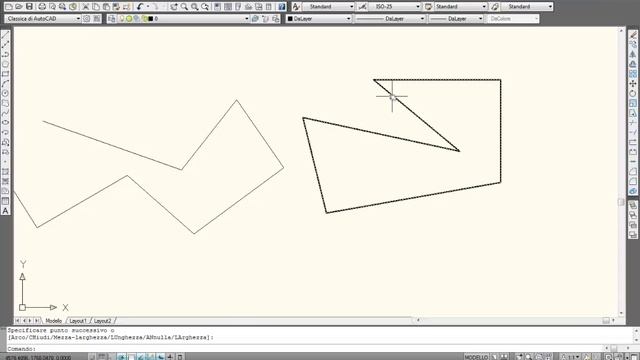The height and width of the screenshot is (360, 640).
Task: Open Workspace settings gear icon
Action: tap(87, 19)
